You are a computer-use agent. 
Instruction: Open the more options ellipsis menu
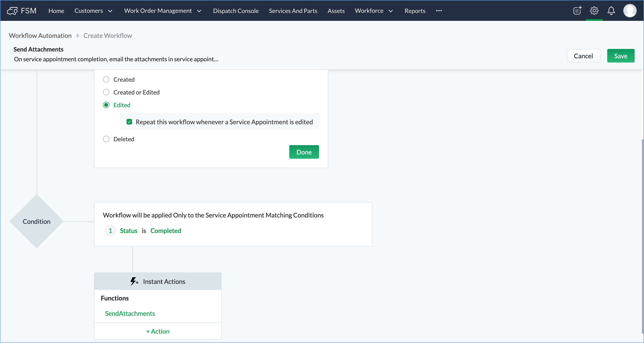(x=439, y=11)
